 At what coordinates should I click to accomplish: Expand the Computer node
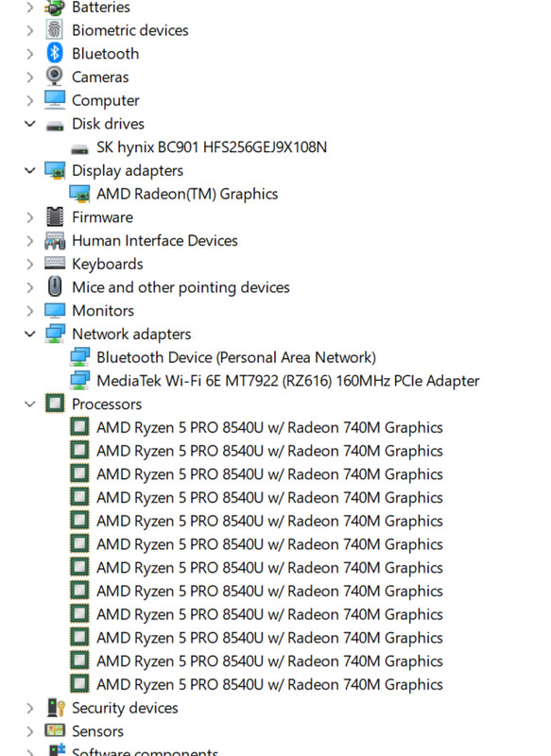(30, 100)
